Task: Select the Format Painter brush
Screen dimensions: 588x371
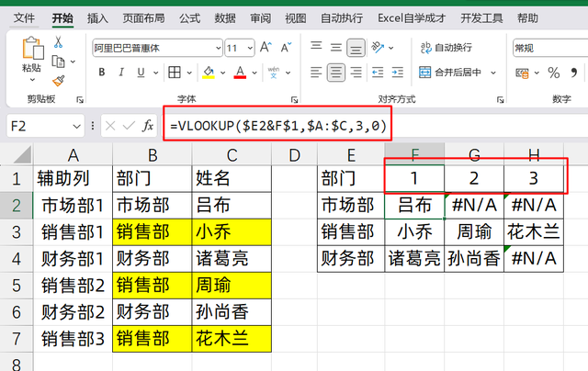Action: pyautogui.click(x=58, y=81)
